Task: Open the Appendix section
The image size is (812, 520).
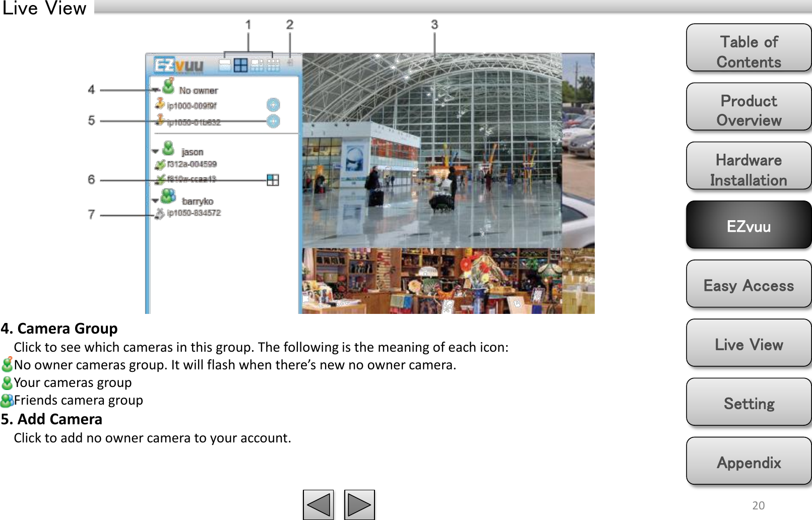Action: [x=749, y=461]
